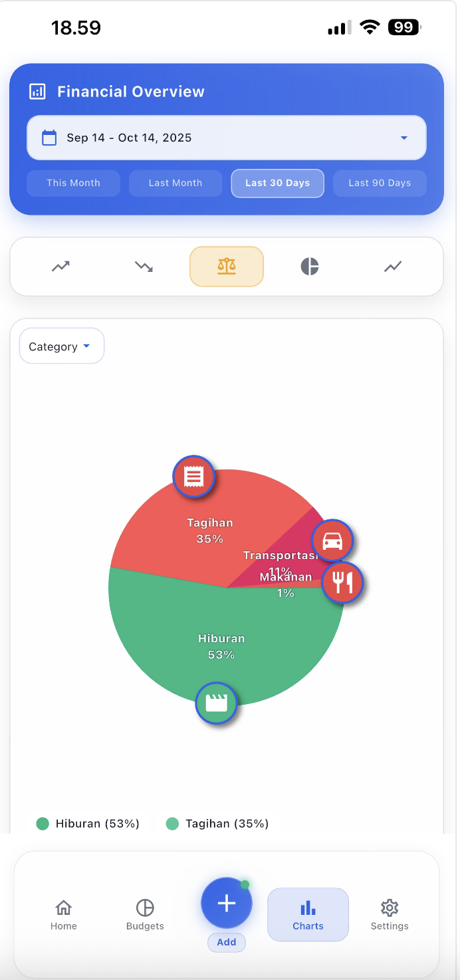Switch to the This Month filter
This screenshot has width=460, height=980.
73,183
